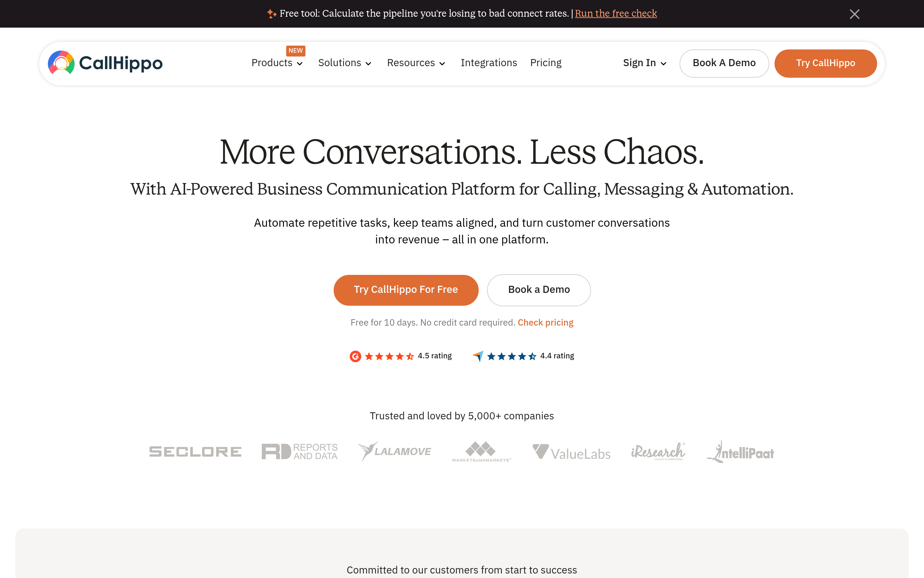
Task: Open the Pricing nav item
Action: pyautogui.click(x=546, y=63)
